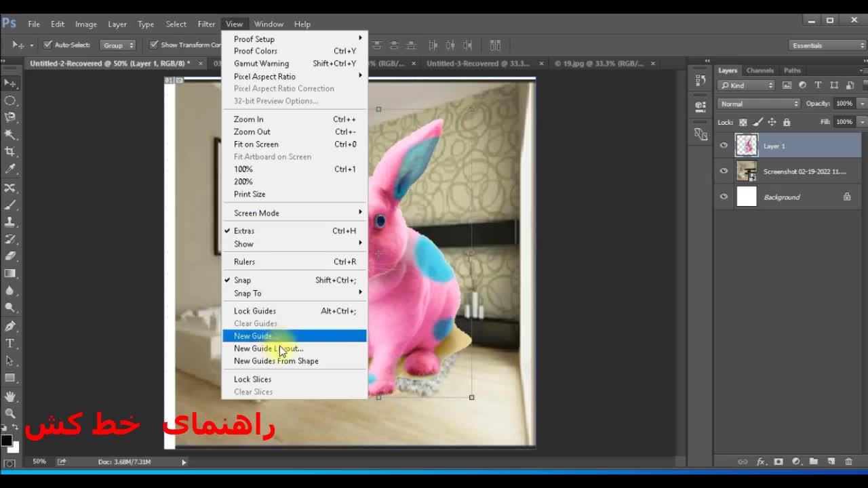The image size is (868, 488).
Task: Toggle visibility of the Background layer
Action: [x=724, y=197]
